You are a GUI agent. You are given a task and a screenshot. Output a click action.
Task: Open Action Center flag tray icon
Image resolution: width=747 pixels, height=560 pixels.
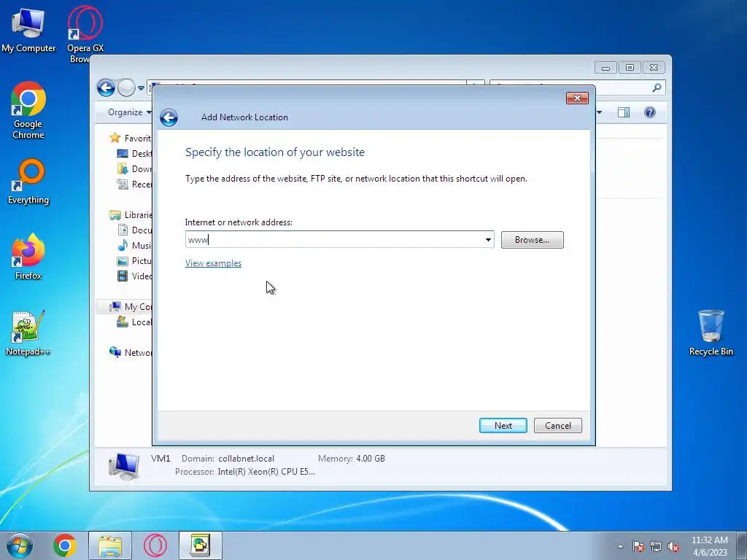[x=638, y=546]
